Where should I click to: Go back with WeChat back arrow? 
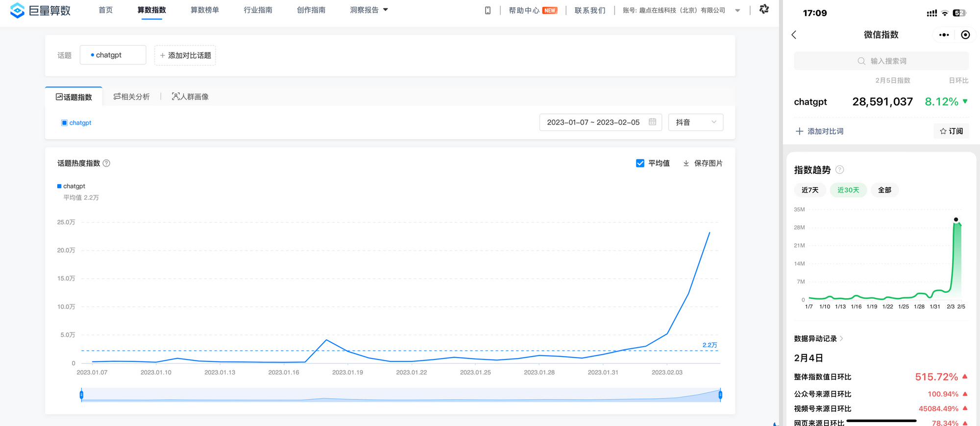pyautogui.click(x=794, y=35)
